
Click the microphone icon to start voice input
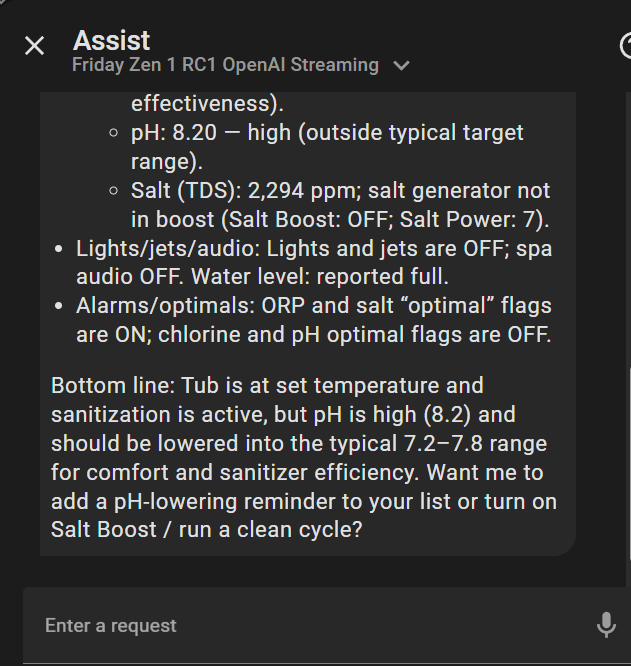coord(606,626)
